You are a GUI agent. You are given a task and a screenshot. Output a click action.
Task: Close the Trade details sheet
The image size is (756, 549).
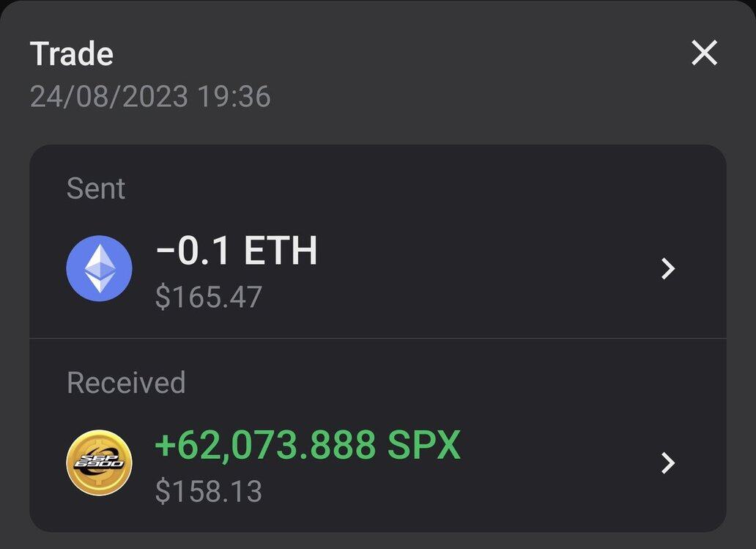click(x=705, y=53)
